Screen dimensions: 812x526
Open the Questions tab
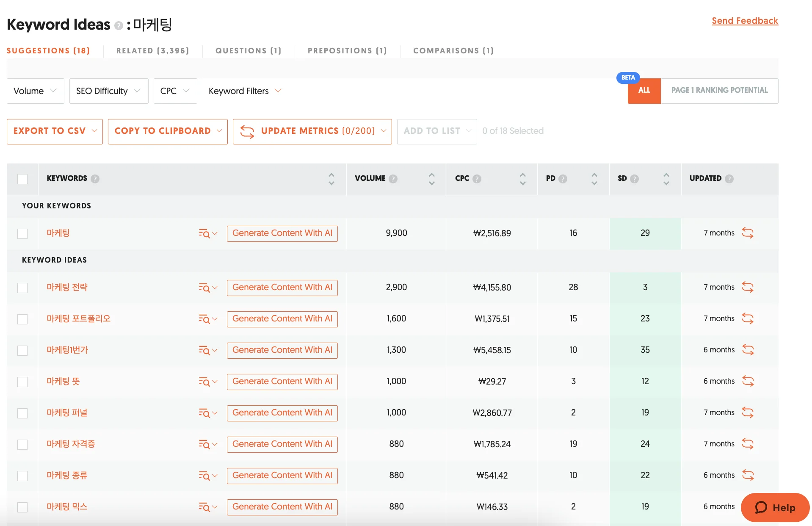click(249, 50)
